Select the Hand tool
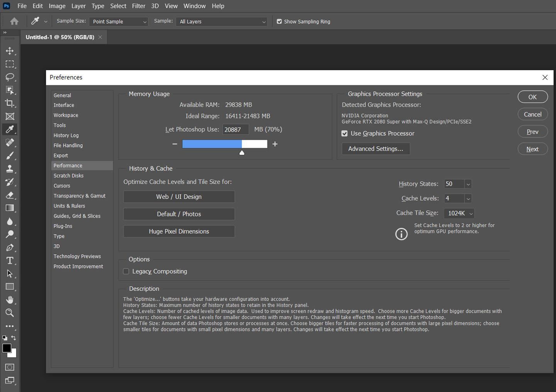556x392 pixels. (x=10, y=300)
